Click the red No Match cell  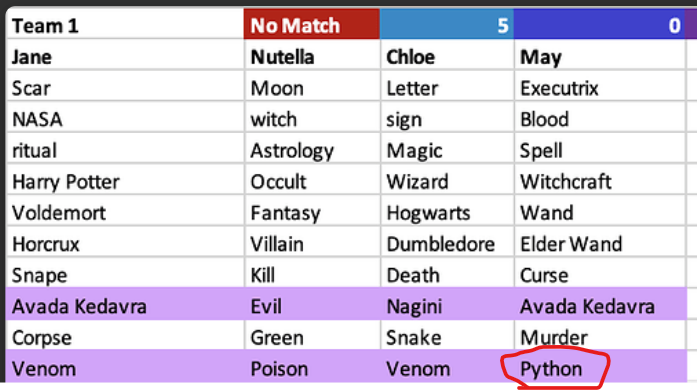pos(312,24)
